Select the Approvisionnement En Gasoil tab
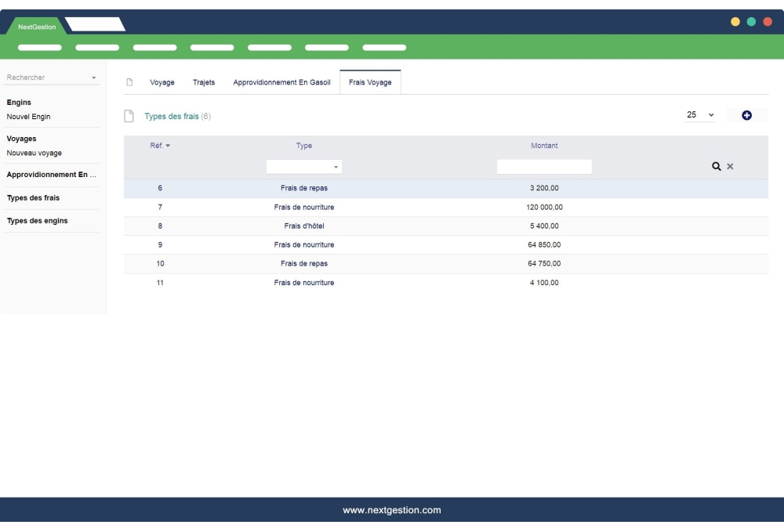 tap(281, 82)
